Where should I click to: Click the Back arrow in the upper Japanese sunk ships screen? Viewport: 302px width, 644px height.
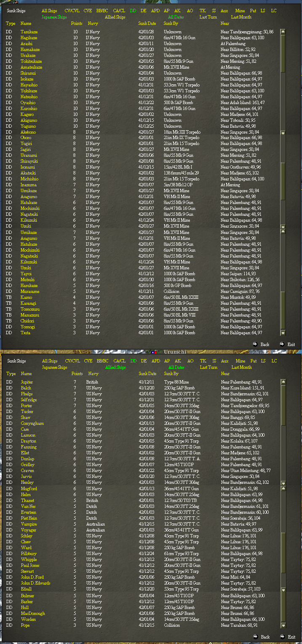tap(255, 344)
